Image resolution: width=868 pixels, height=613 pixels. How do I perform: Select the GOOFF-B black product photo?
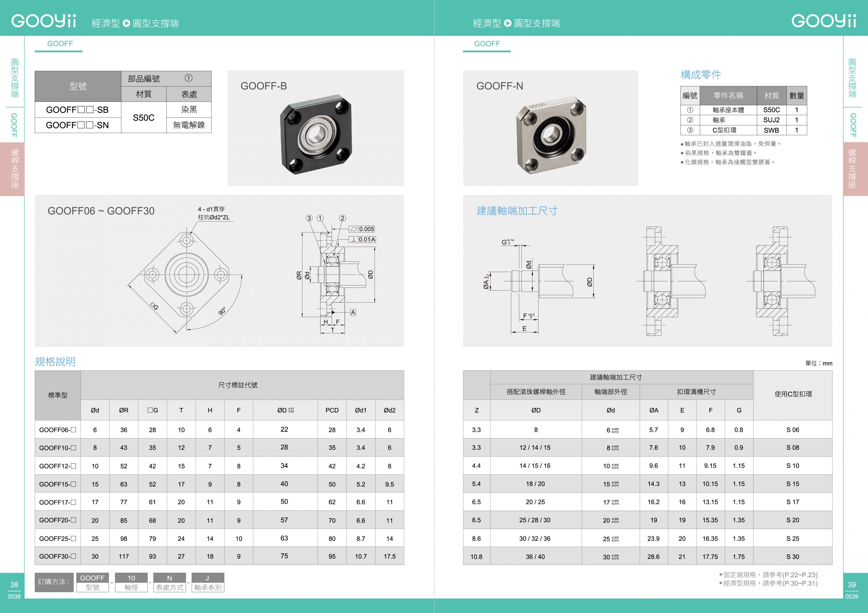pos(316,134)
